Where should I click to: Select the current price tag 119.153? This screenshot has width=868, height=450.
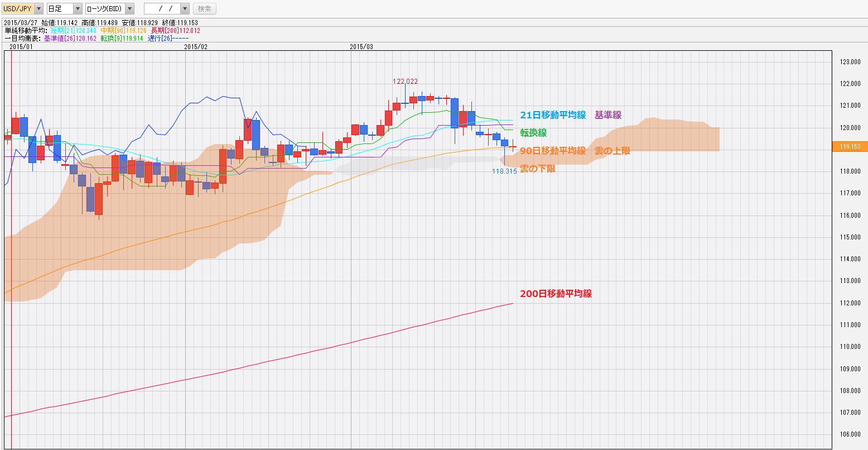[x=850, y=147]
